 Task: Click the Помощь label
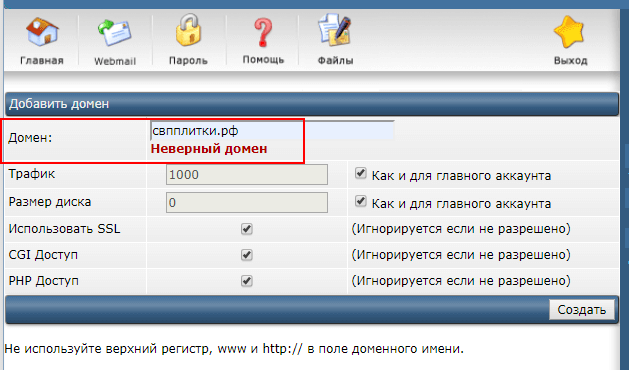tap(263, 60)
